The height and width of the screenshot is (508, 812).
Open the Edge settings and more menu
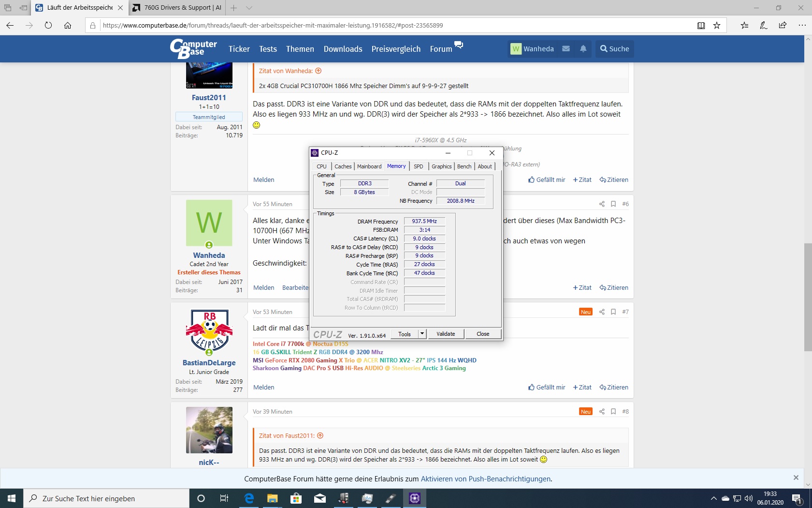(x=802, y=25)
